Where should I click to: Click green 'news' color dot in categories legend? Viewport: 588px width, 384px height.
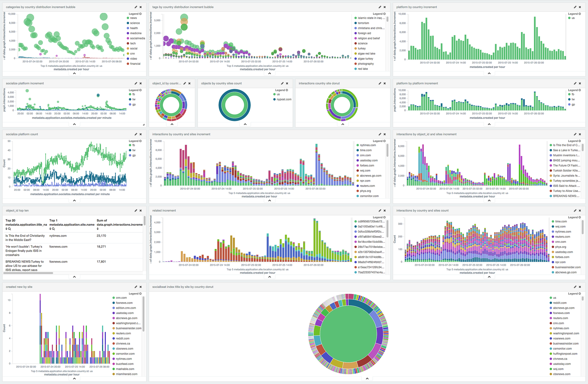coord(128,18)
